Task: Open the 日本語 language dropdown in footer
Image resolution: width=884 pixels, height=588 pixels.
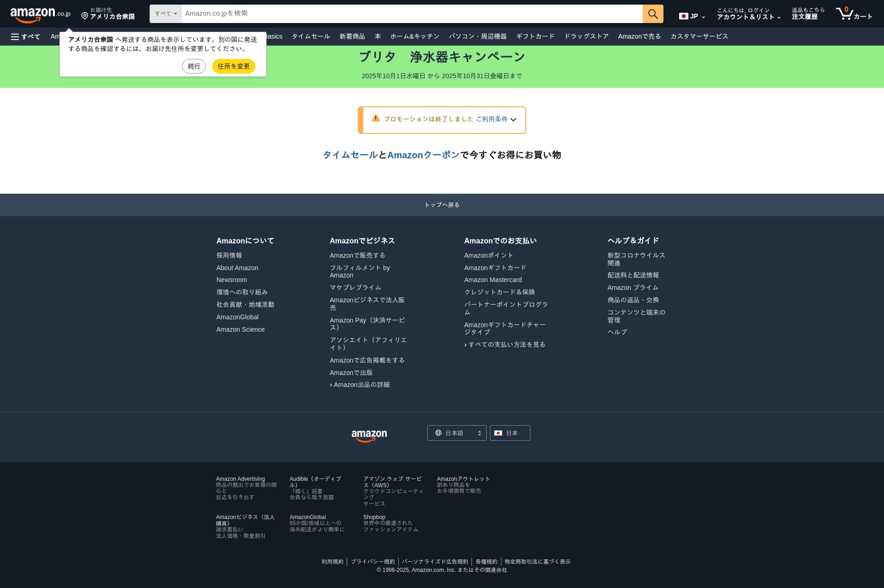Action: [x=457, y=433]
